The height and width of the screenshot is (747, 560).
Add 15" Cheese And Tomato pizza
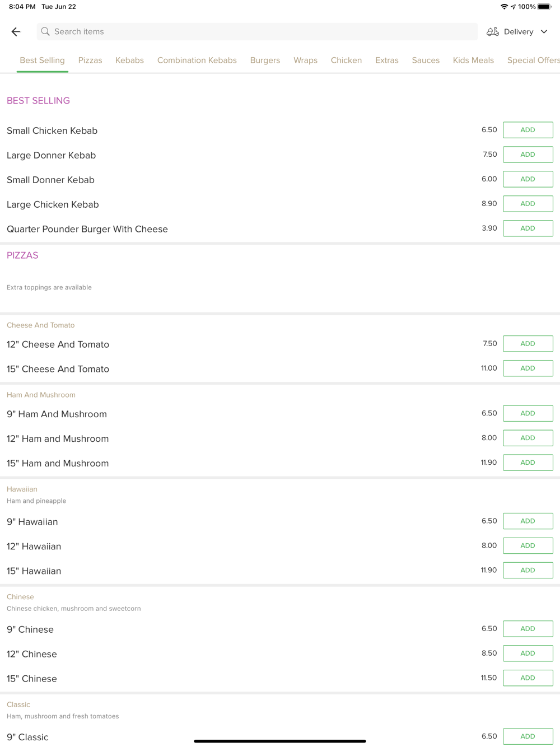coord(528,368)
